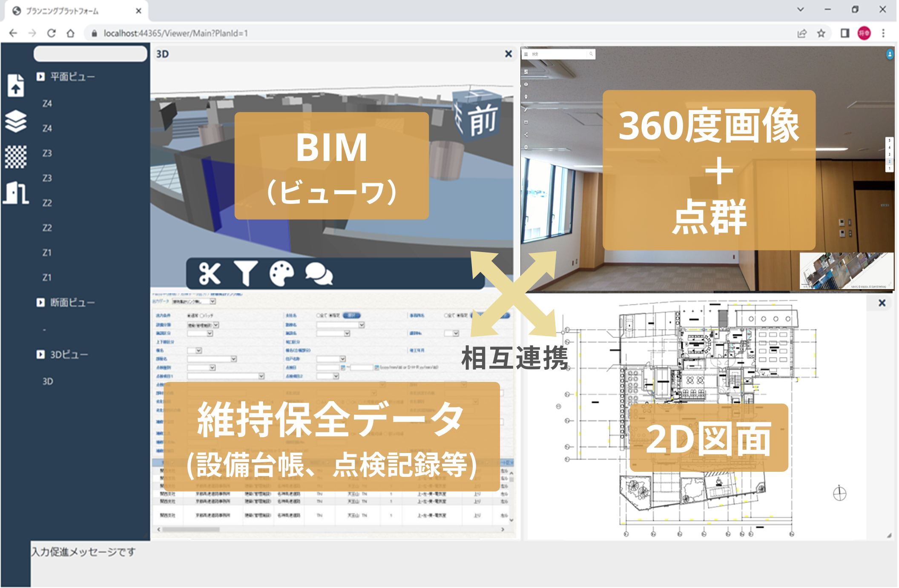This screenshot has width=899, height=588.
Task: Click the search magnifier in the 360 panel
Action: coord(591,54)
